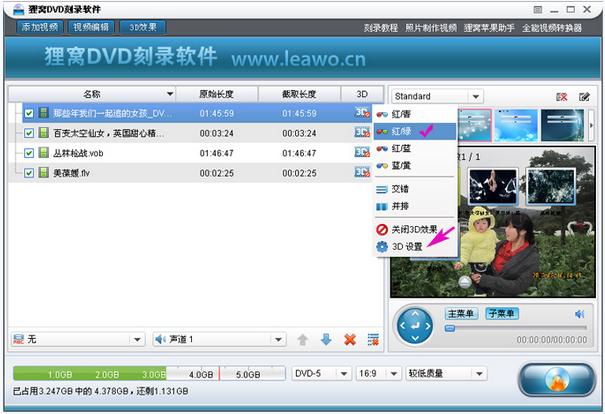Switch to 主菜单 preview
The height and width of the screenshot is (414, 605).
coord(461,313)
